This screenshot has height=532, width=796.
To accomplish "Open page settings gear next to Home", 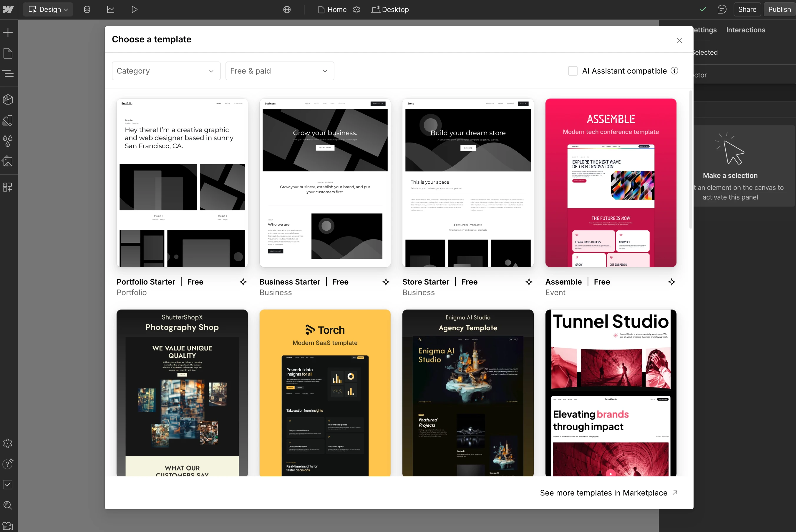I will click(356, 9).
